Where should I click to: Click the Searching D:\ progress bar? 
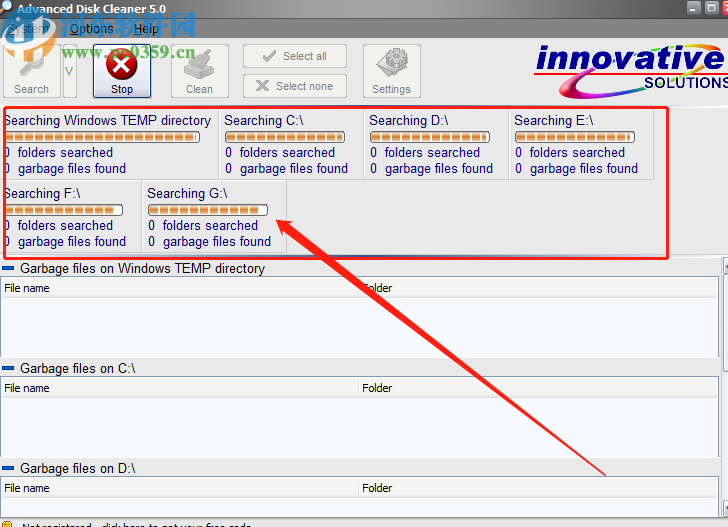[x=430, y=137]
